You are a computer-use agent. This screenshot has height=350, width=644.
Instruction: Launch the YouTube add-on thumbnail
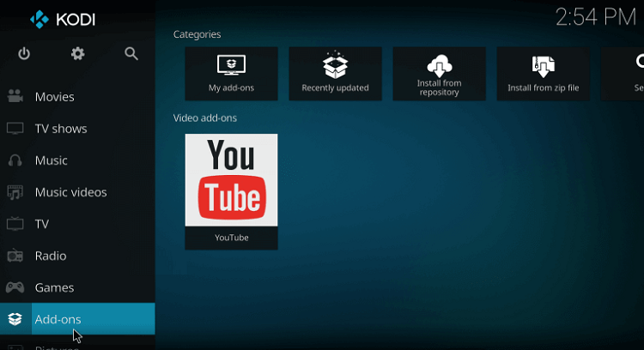coord(231,180)
